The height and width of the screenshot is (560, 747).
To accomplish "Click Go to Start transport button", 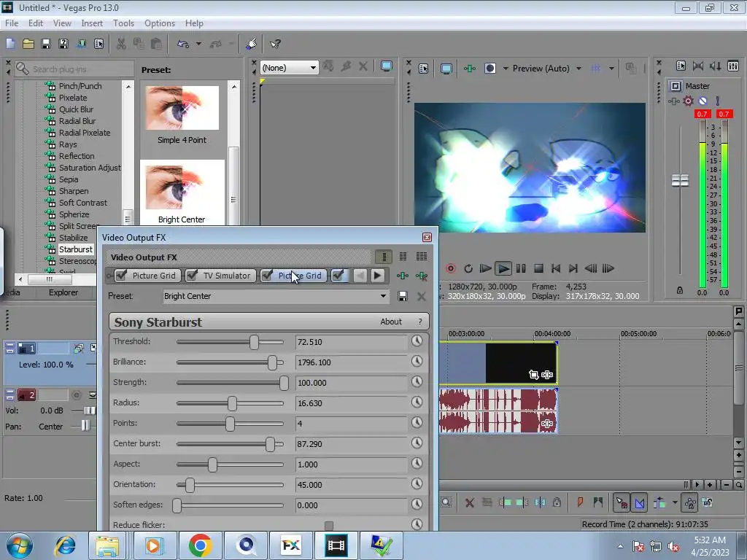I will [x=555, y=268].
